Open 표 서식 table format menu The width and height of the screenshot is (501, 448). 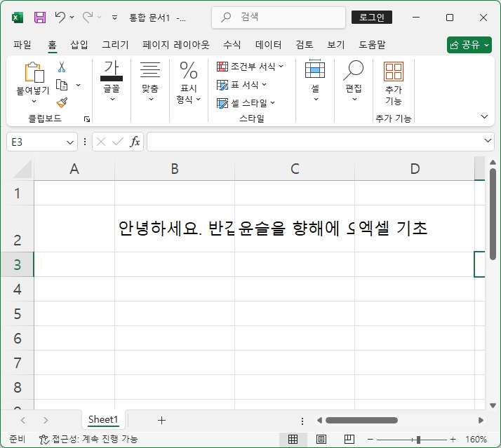point(241,85)
